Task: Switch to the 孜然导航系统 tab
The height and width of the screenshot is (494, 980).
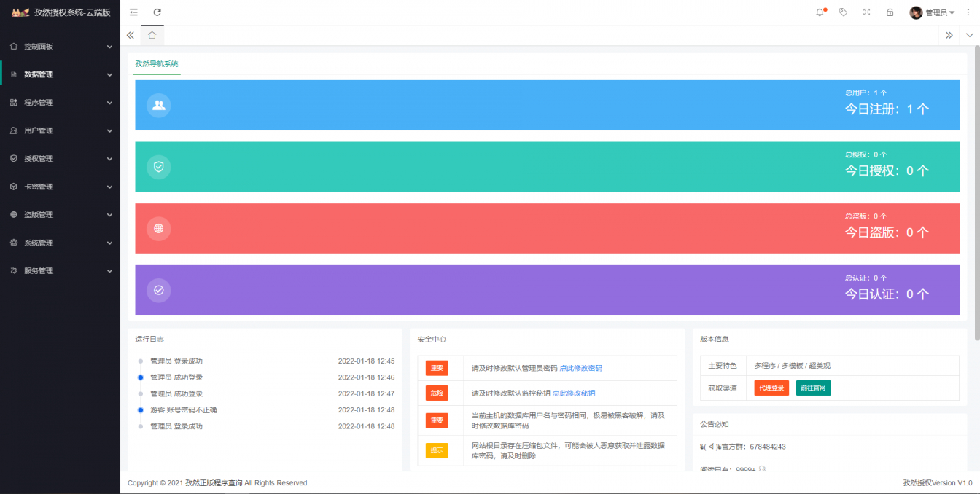Action: [x=156, y=64]
